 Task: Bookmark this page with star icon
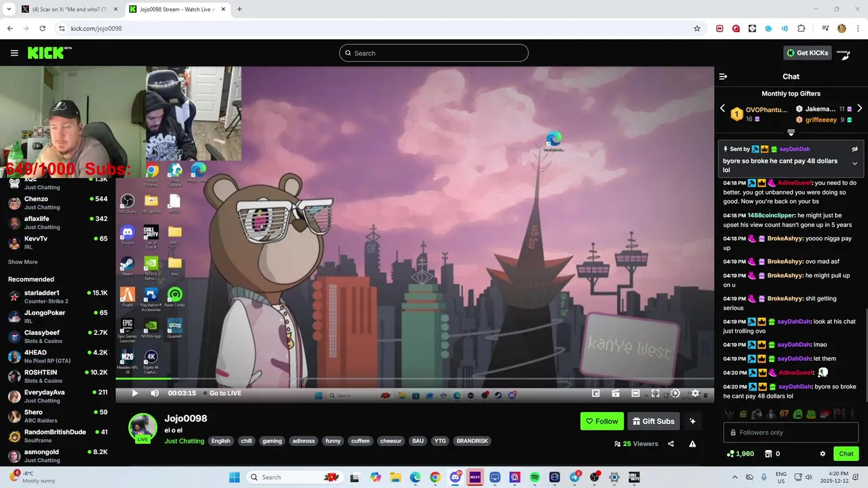(696, 28)
